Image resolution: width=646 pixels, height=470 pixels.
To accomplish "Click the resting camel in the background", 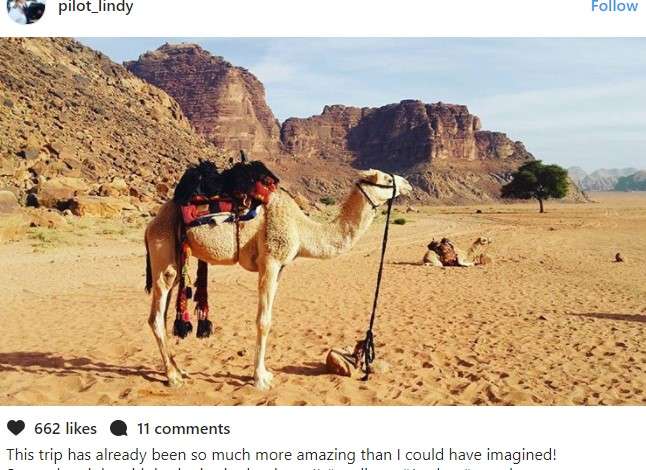I will click(x=456, y=252).
